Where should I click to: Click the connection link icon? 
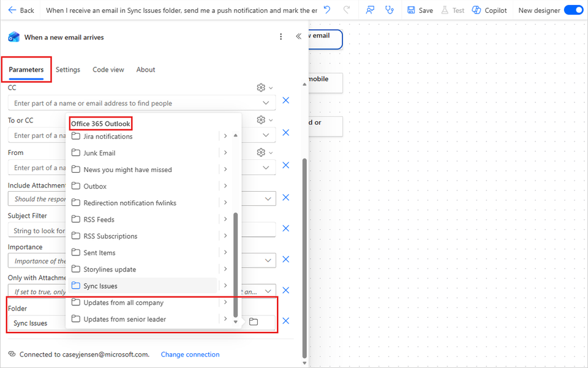click(12, 354)
